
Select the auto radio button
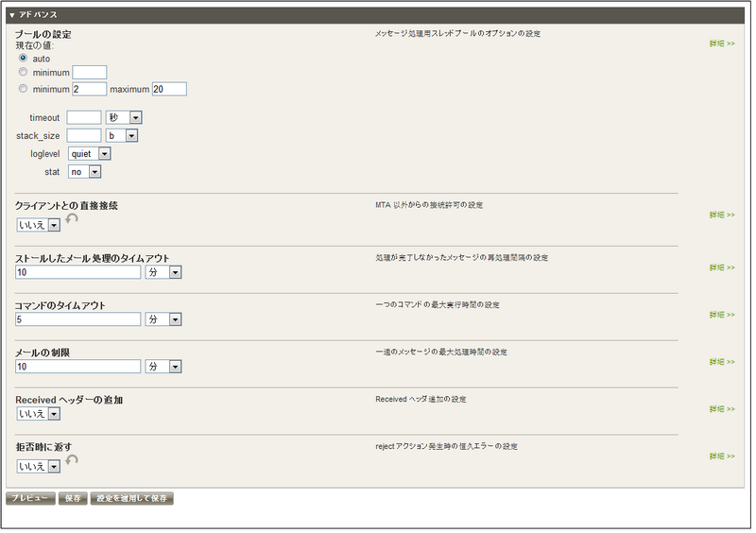pyautogui.click(x=23, y=58)
